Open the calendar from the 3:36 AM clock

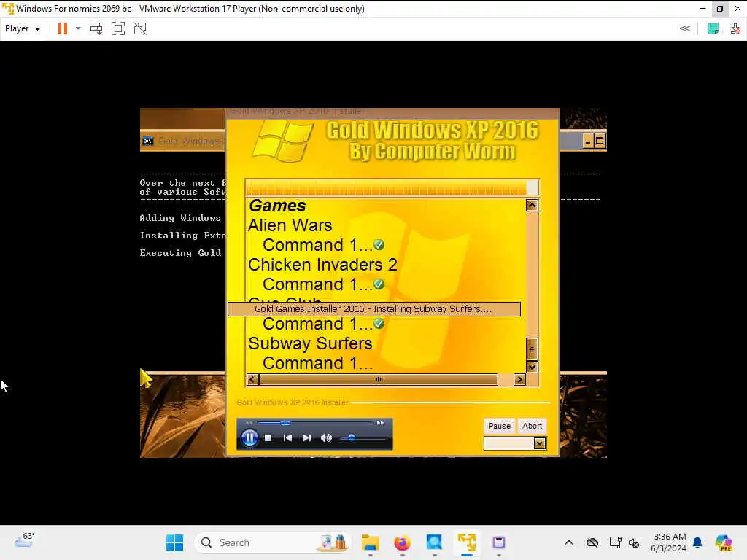[x=669, y=542]
